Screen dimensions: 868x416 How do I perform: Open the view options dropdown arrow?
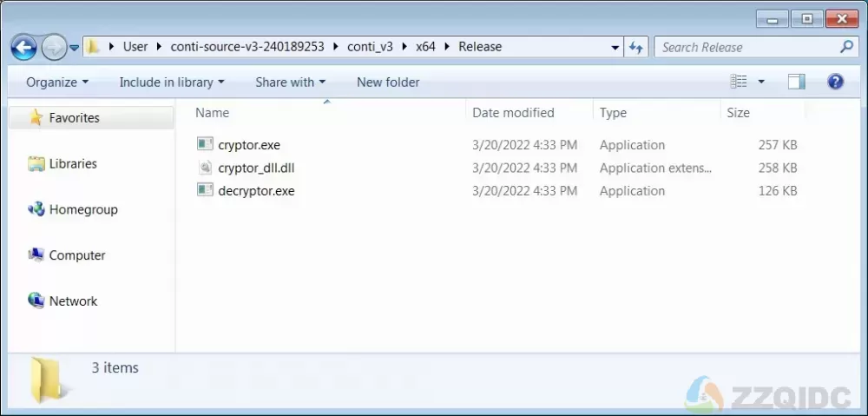[761, 82]
